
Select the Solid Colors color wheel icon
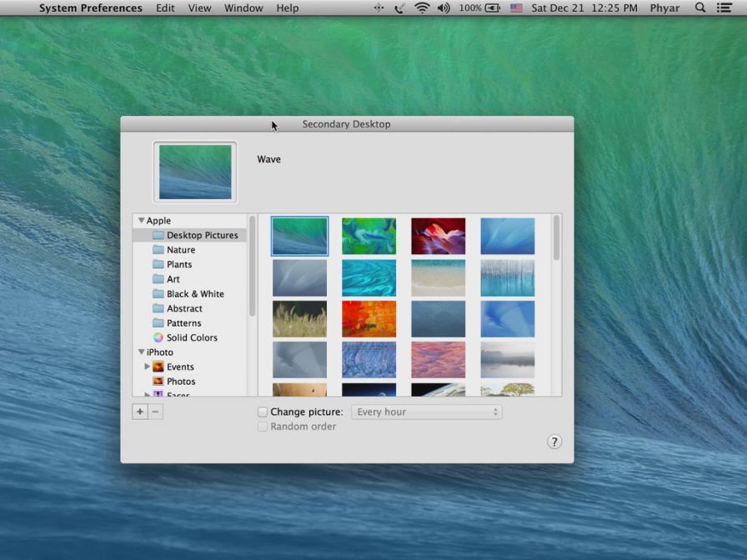[x=158, y=337]
